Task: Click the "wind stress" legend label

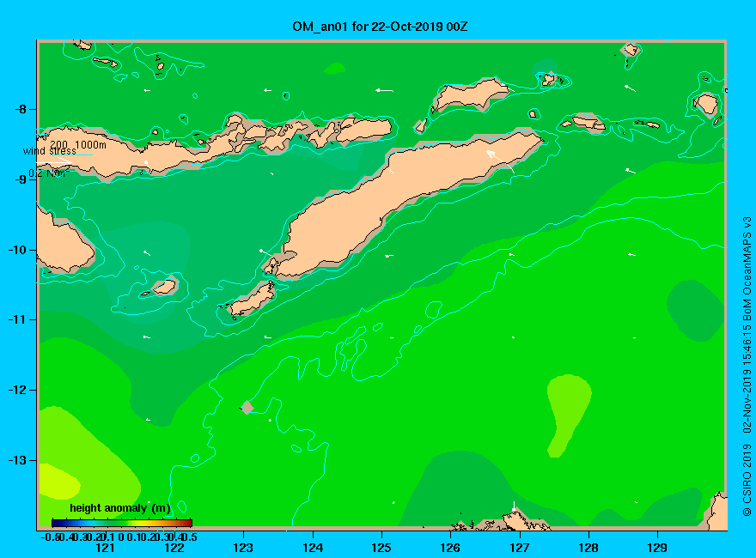Action: 50,151
